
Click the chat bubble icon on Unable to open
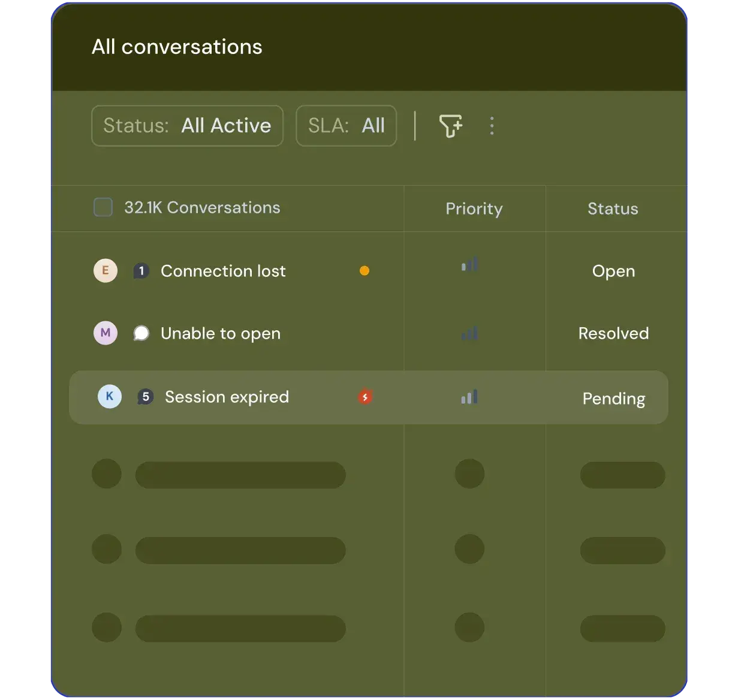[x=141, y=333]
